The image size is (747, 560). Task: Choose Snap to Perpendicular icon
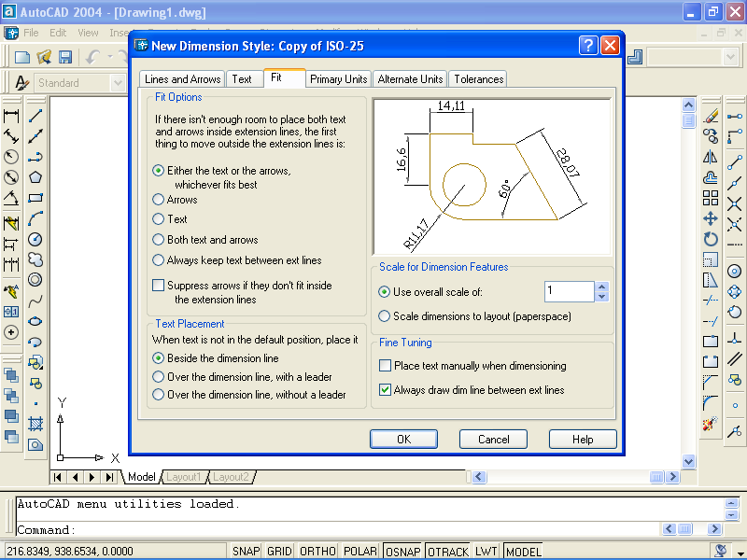pos(735,339)
